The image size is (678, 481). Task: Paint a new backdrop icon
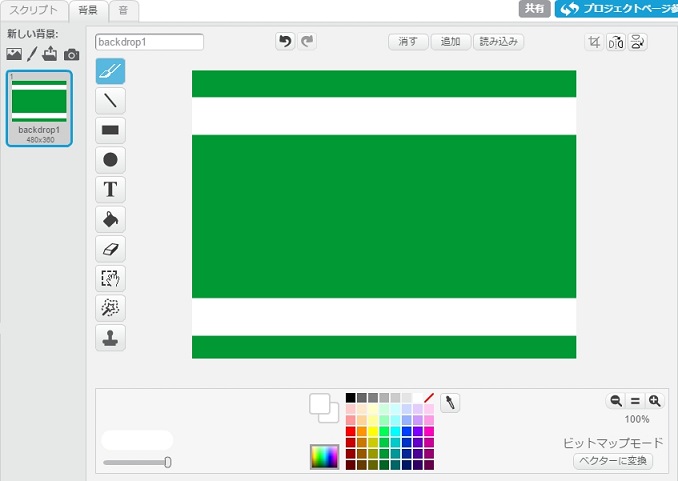tap(32, 54)
